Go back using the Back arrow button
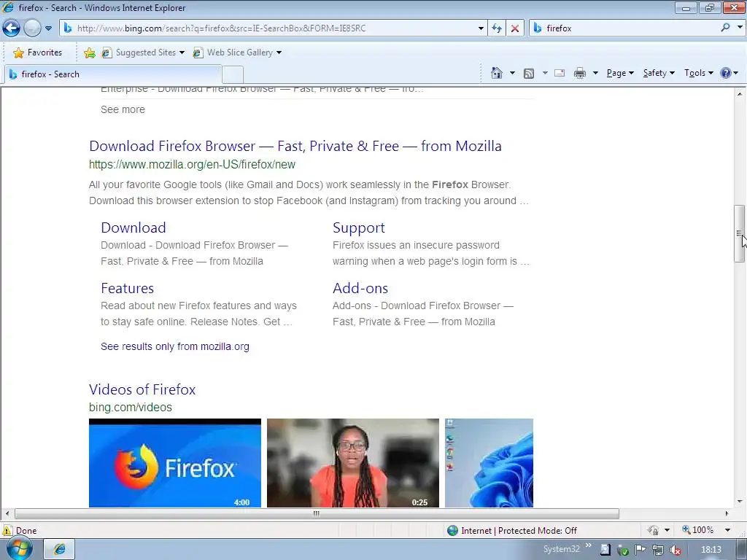 [x=11, y=28]
